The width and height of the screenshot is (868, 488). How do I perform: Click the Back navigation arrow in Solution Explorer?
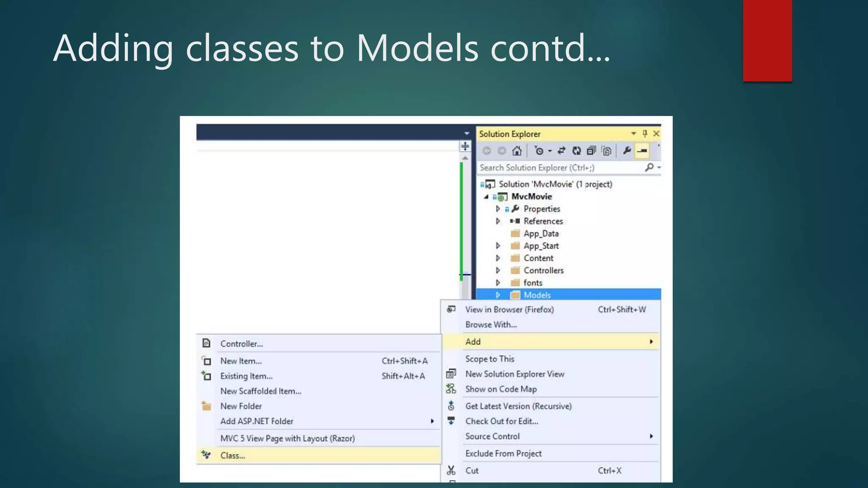(x=487, y=151)
